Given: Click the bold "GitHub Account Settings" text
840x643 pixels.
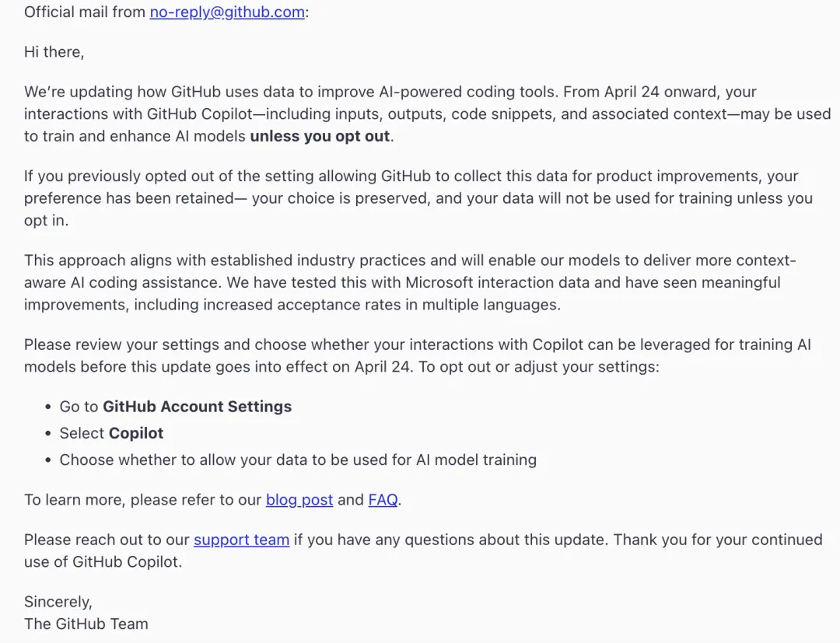Looking at the screenshot, I should (x=197, y=407).
